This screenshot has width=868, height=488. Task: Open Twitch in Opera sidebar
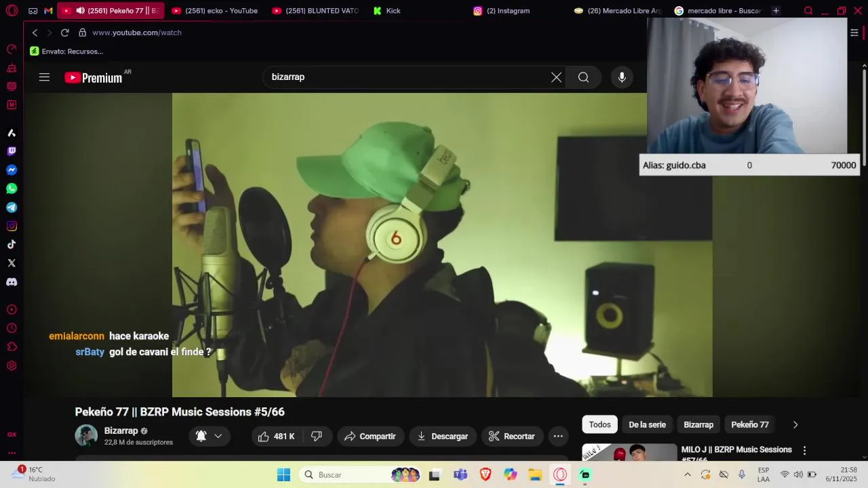point(12,151)
